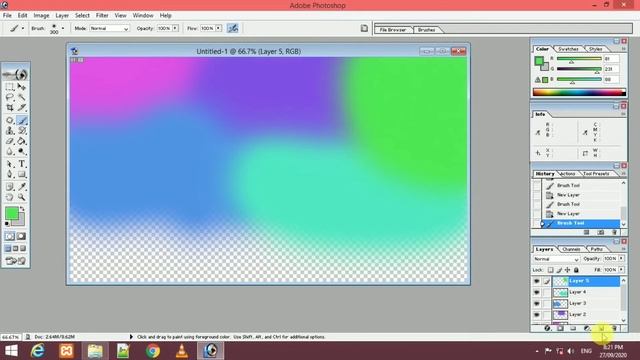
Task: Open the Image menu
Action: click(x=41, y=15)
